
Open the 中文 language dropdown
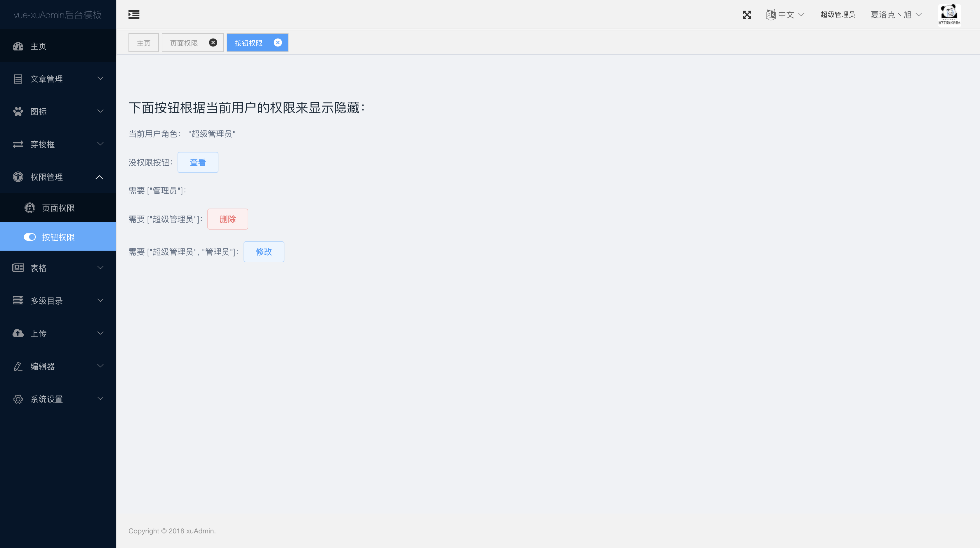[x=790, y=15]
